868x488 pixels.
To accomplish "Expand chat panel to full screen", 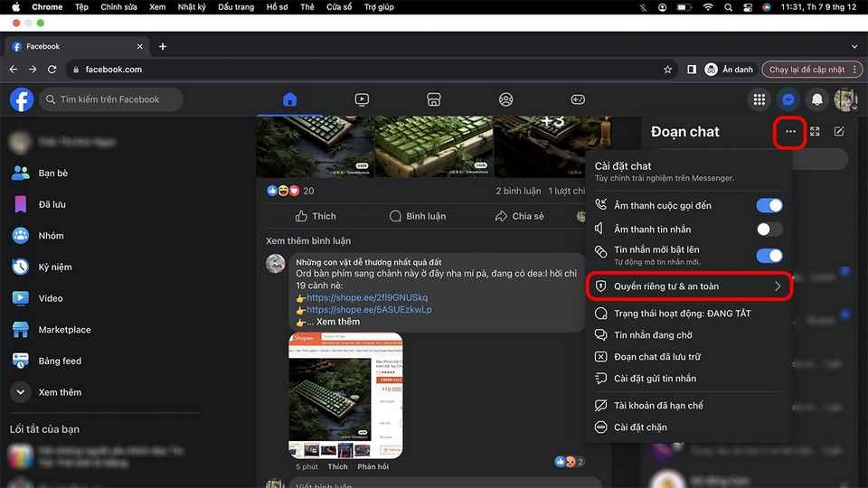I will coord(815,132).
